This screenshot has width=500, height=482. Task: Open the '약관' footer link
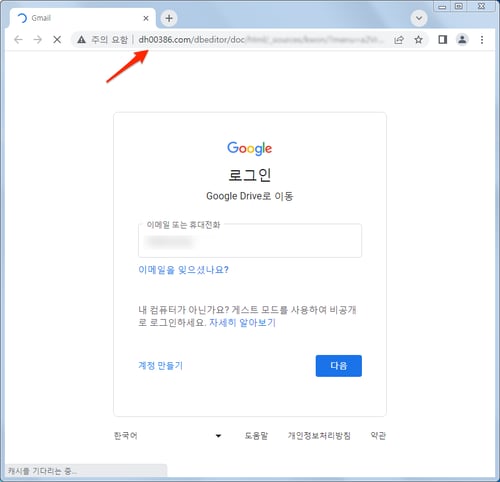click(378, 436)
